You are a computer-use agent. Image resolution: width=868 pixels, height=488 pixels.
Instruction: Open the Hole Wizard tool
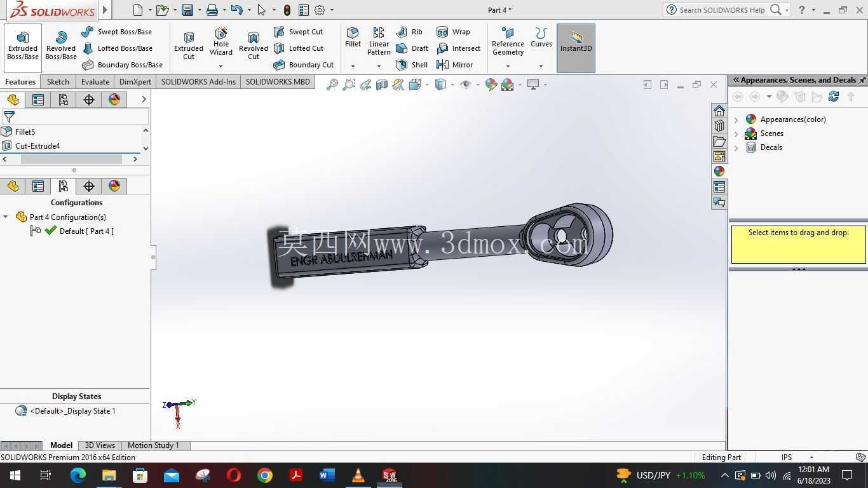221,42
